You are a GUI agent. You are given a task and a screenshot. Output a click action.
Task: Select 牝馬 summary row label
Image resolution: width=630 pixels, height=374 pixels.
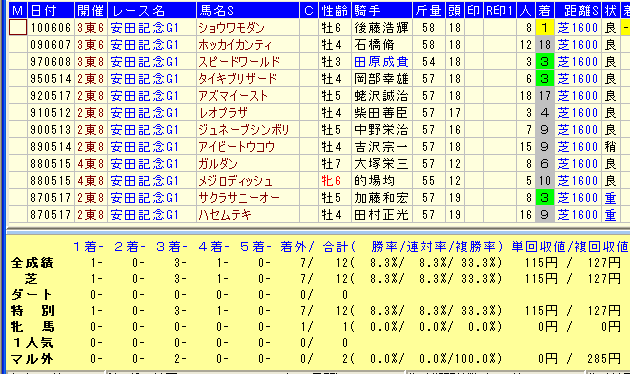(x=32, y=327)
